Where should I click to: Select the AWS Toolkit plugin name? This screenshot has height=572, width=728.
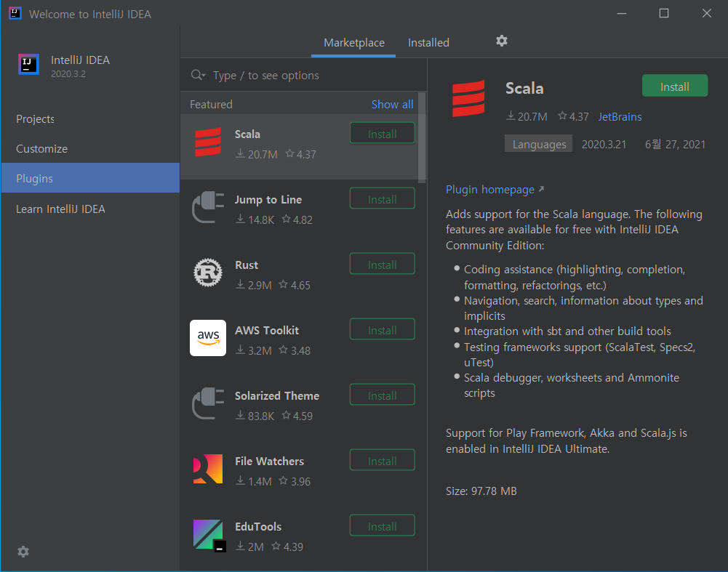tap(267, 330)
